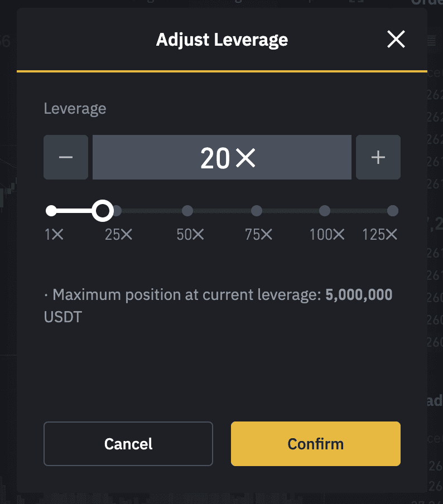Click the 25× label under the slider
443x504 pixels.
coord(119,235)
